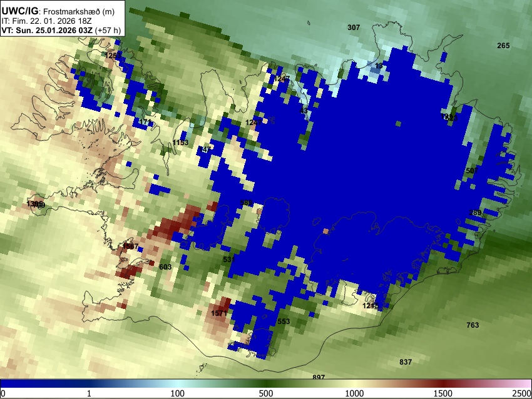The image size is (532, 399).
Task: Click the 'VT: Sun. 25.01.2026 03Z' valid time line
Action: point(61,30)
